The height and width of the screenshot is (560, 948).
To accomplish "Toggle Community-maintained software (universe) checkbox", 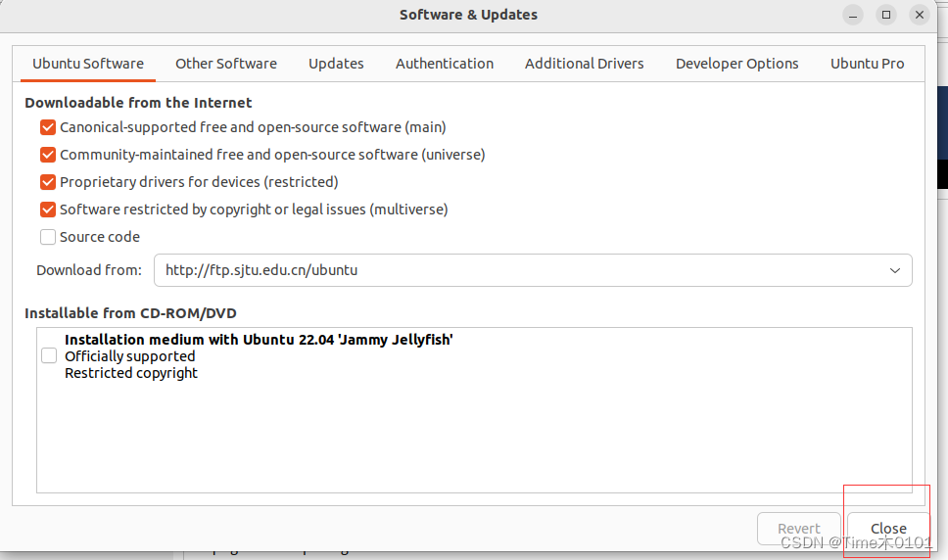I will [x=48, y=155].
